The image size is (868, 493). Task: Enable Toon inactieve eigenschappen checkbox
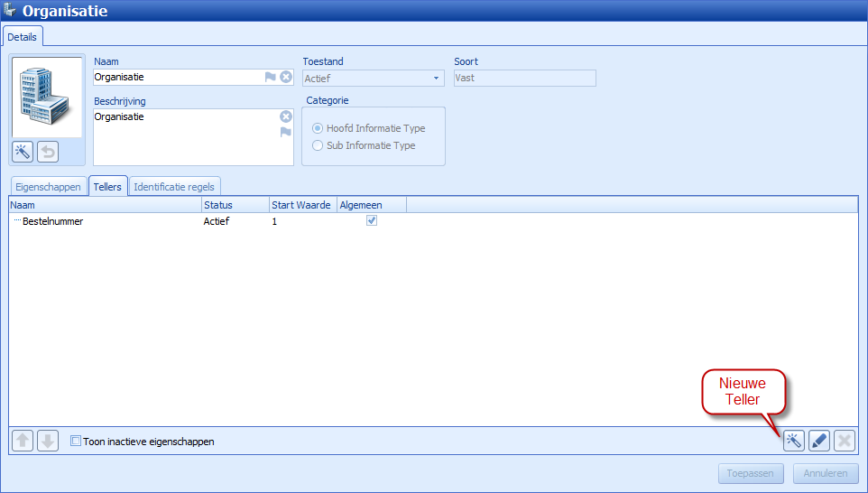76,441
